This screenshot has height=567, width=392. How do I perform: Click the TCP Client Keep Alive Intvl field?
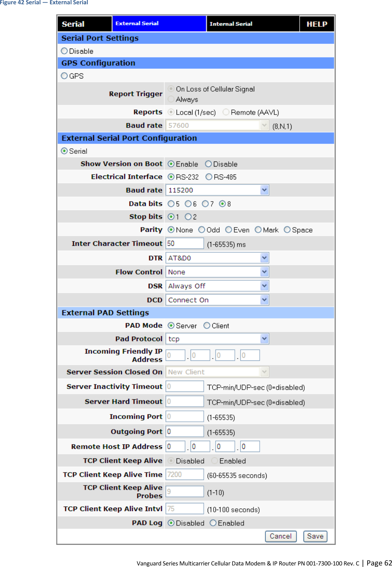point(185,508)
